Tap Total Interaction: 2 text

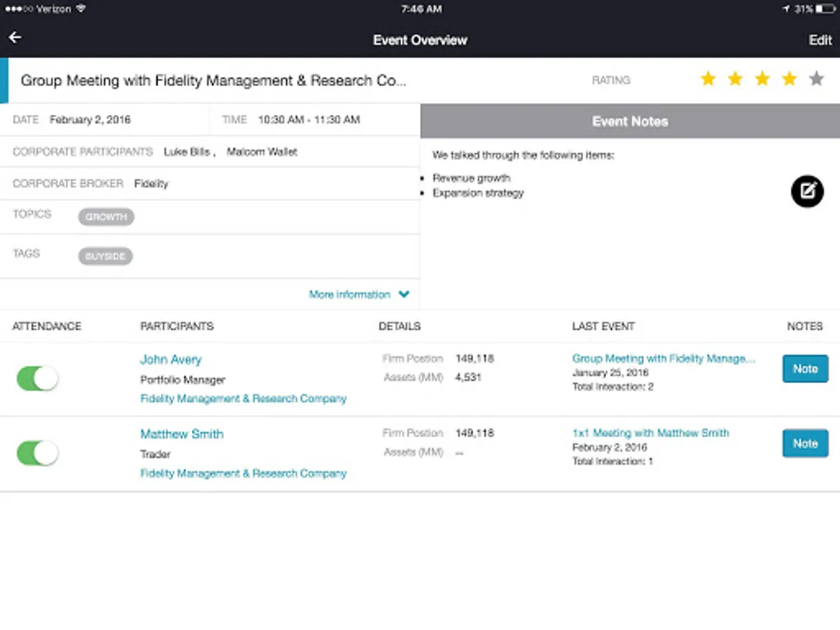[x=612, y=386]
